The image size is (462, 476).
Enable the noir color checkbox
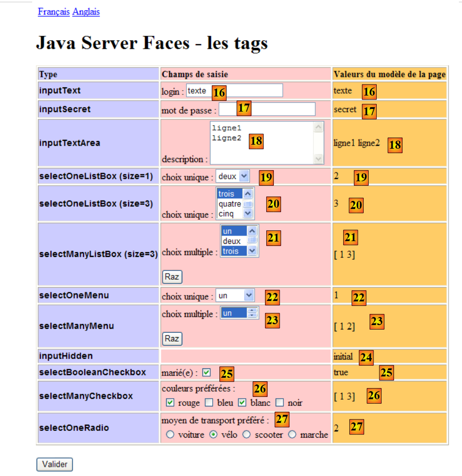tap(280, 403)
